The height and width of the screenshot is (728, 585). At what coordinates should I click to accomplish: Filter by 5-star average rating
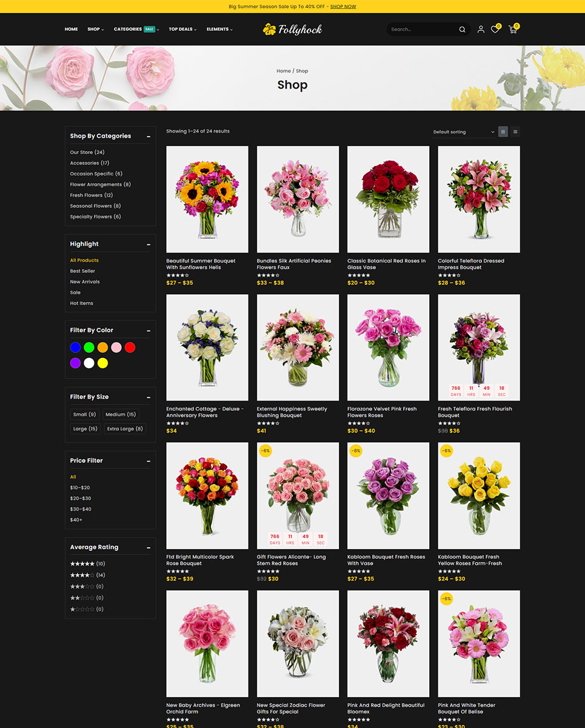pos(82,564)
